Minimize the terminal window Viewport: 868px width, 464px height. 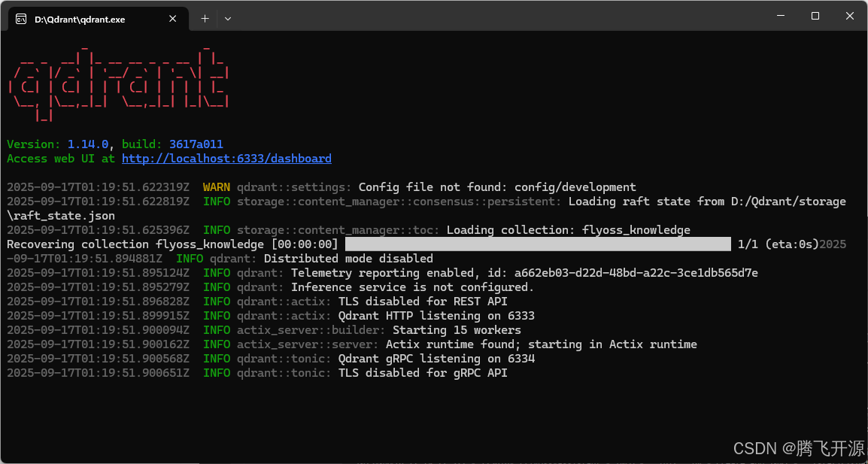(780, 16)
